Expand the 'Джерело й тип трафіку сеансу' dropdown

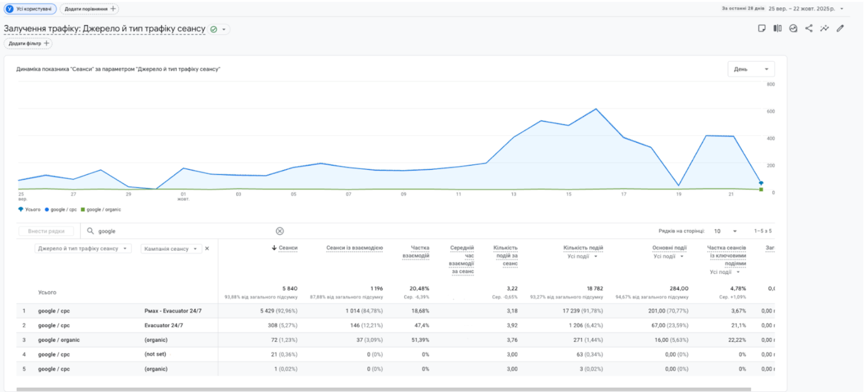[x=82, y=249]
